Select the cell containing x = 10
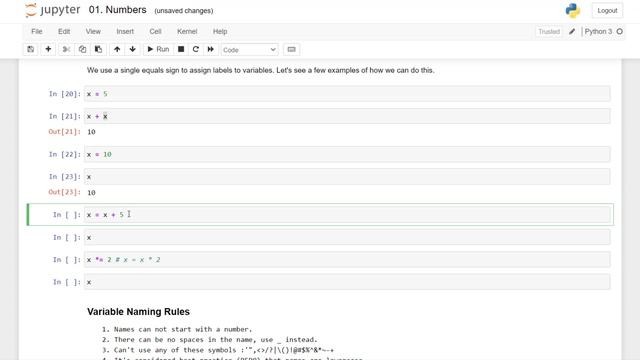 point(347,154)
